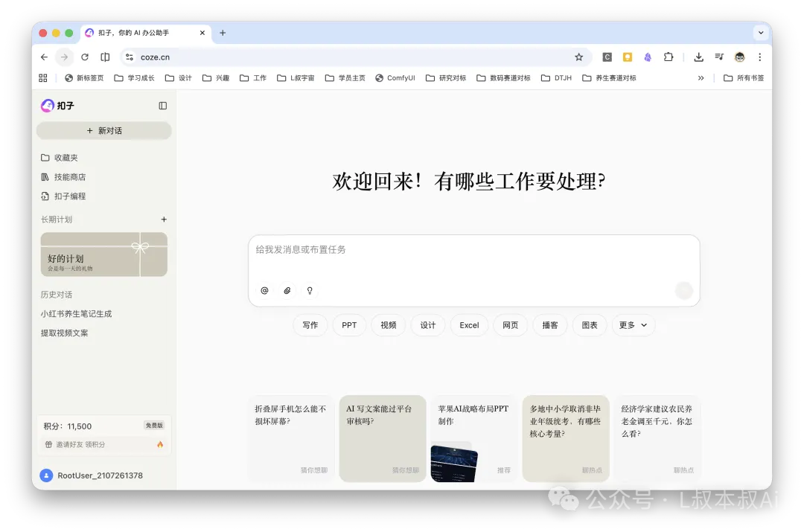
Task: Open the 技能商店 skill store
Action: (63, 177)
